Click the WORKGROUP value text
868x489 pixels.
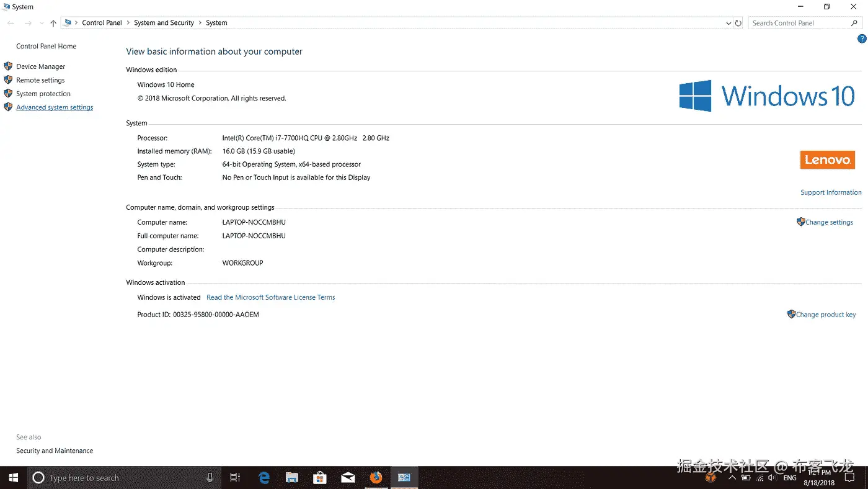pos(242,263)
